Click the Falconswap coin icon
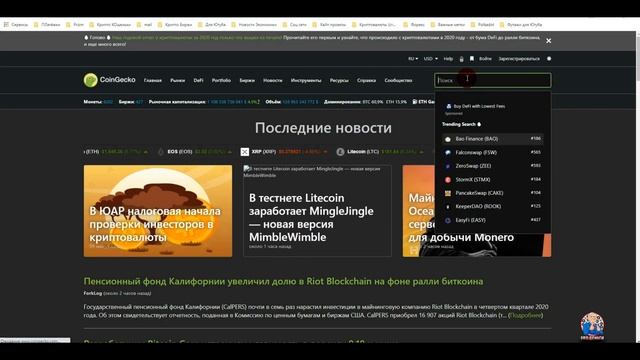The image size is (640, 360). click(448, 153)
